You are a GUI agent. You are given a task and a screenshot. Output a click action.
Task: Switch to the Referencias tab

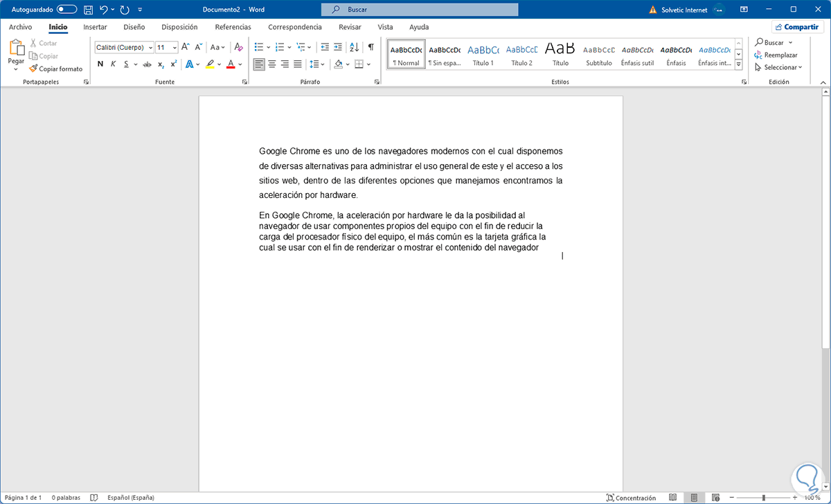tap(233, 27)
